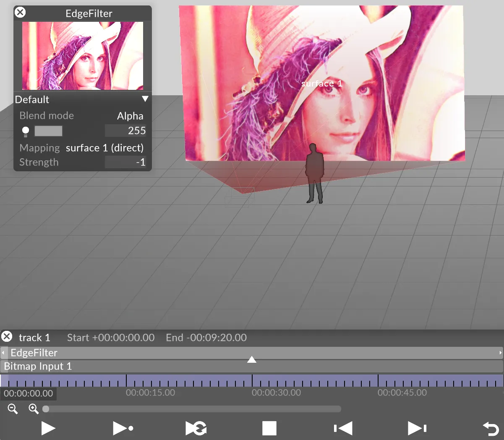The width and height of the screenshot is (504, 440).
Task: Expand the Default section dropdown arrow
Action: [145, 99]
